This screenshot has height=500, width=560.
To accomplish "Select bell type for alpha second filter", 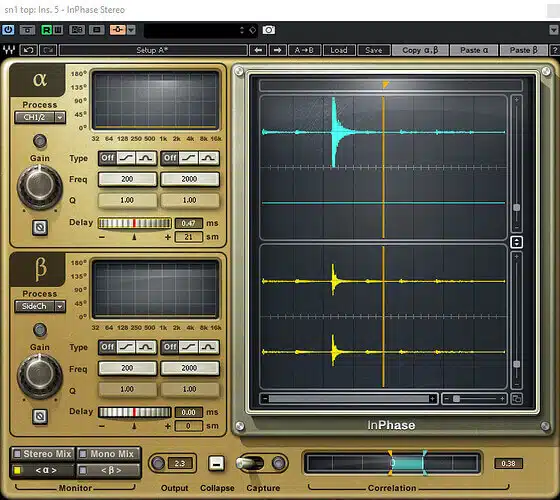I will coord(209,158).
